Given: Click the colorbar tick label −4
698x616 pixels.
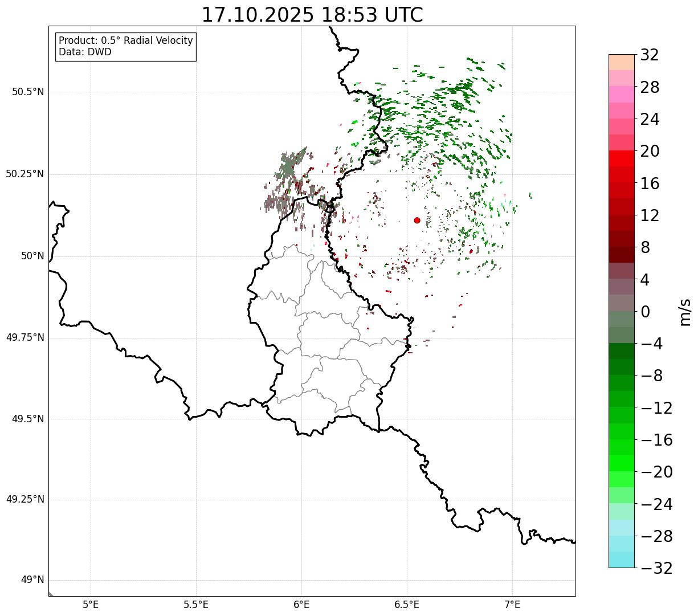Looking at the screenshot, I should pos(652,344).
